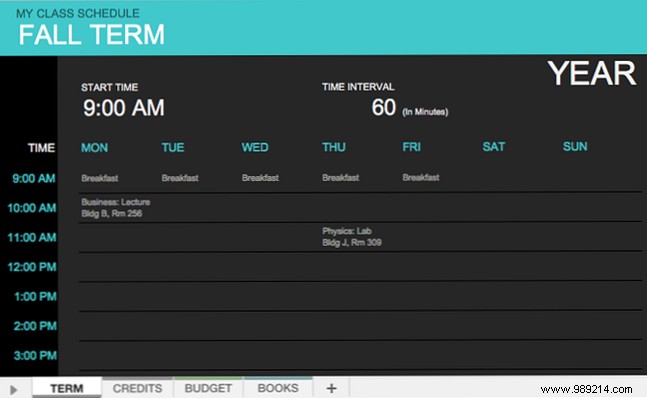The image size is (647, 398).
Task: Select Tuesday's Breakfast cell
Action: tap(180, 178)
